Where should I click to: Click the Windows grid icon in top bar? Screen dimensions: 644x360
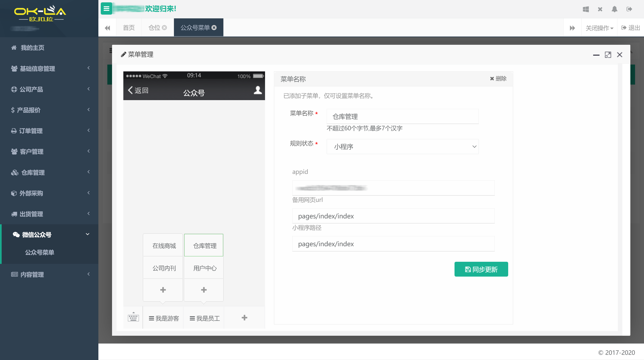[586, 9]
